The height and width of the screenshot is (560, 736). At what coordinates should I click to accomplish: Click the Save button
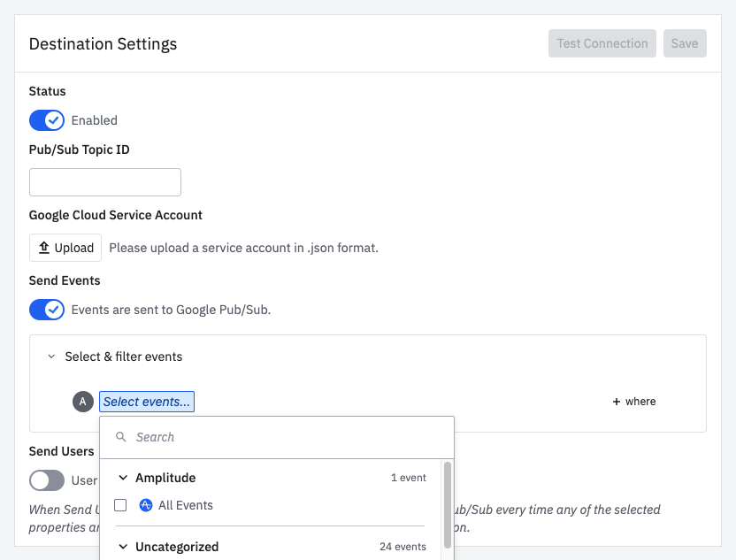[x=685, y=42]
